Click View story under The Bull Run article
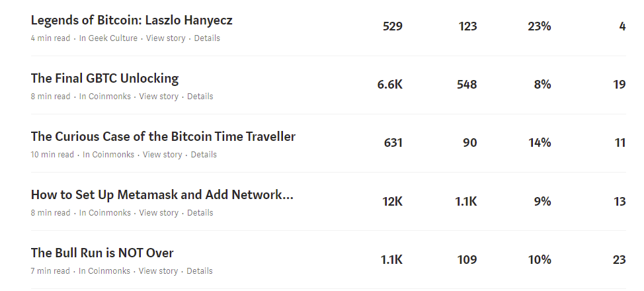This screenshot has width=644, height=291. coord(158,271)
